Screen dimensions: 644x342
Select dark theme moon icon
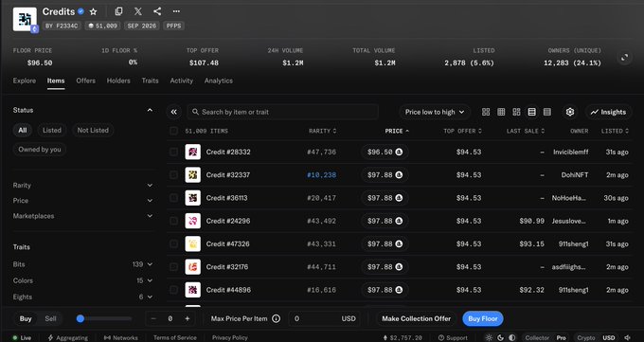click(x=500, y=337)
